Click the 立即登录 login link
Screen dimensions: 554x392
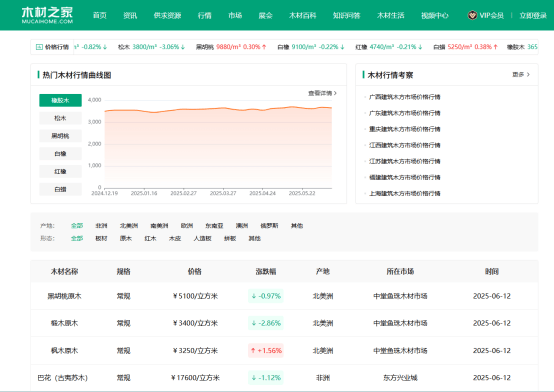[x=533, y=16]
